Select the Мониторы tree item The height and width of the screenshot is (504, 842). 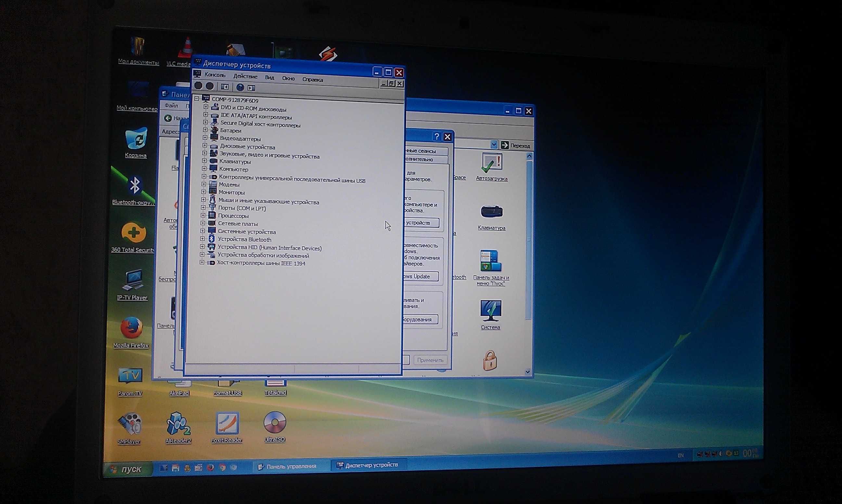pos(231,192)
